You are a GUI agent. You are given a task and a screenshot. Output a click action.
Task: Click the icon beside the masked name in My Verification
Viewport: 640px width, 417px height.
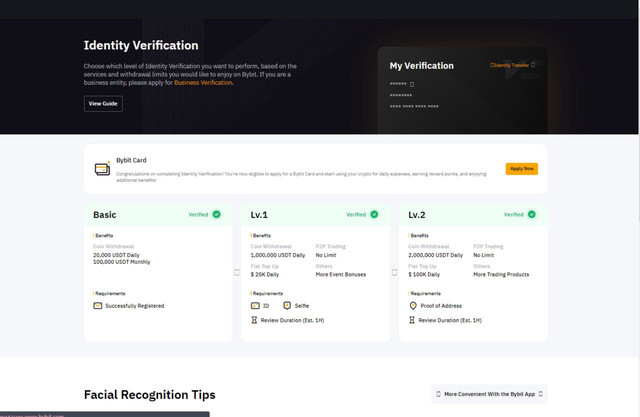pos(412,84)
